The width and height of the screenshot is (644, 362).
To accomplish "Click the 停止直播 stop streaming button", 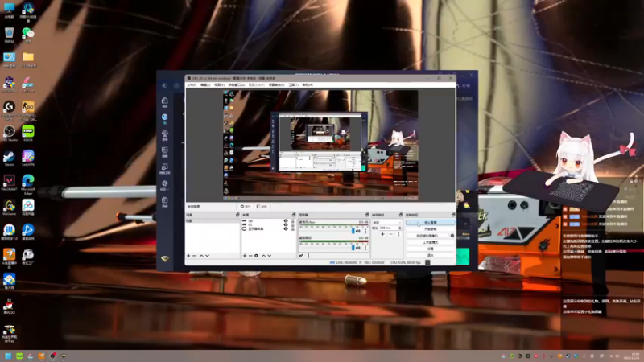I will tap(430, 223).
